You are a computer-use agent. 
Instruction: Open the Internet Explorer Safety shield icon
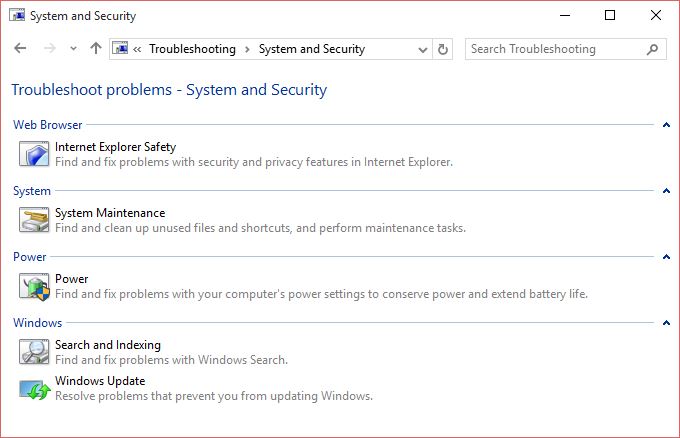[x=34, y=154]
